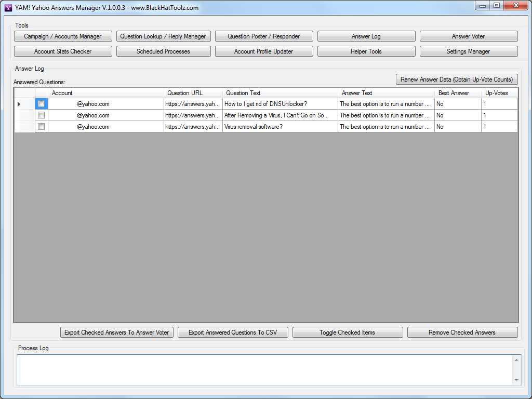Sort by the Answer Text column header
Image resolution: width=532 pixels, height=399 pixels.
pyautogui.click(x=386, y=93)
